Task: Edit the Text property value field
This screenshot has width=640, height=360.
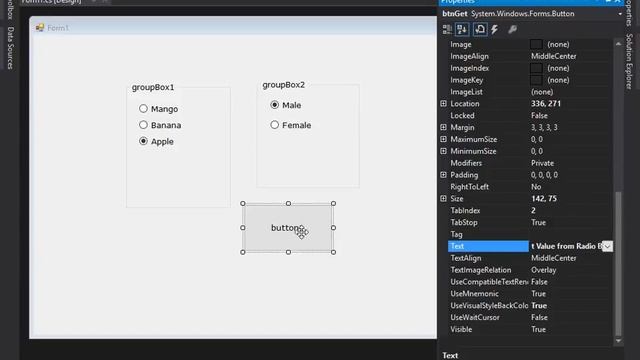Action: [x=566, y=246]
